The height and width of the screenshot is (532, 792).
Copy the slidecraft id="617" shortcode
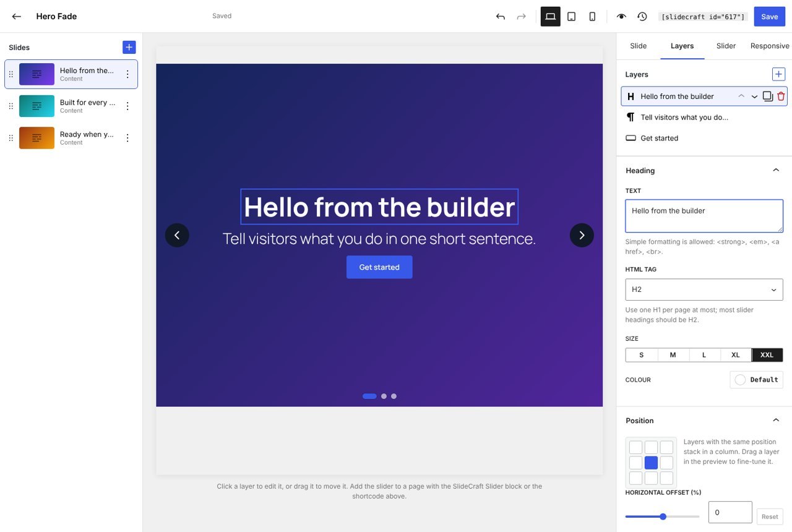[x=703, y=17]
